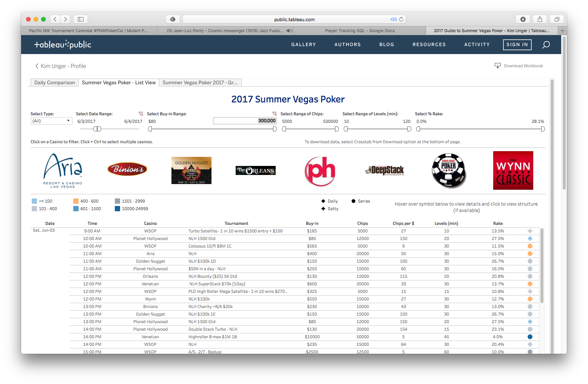Viewport: 588px width, 384px height.
Task: Open the Date Range filter options icon
Action: [x=141, y=114]
